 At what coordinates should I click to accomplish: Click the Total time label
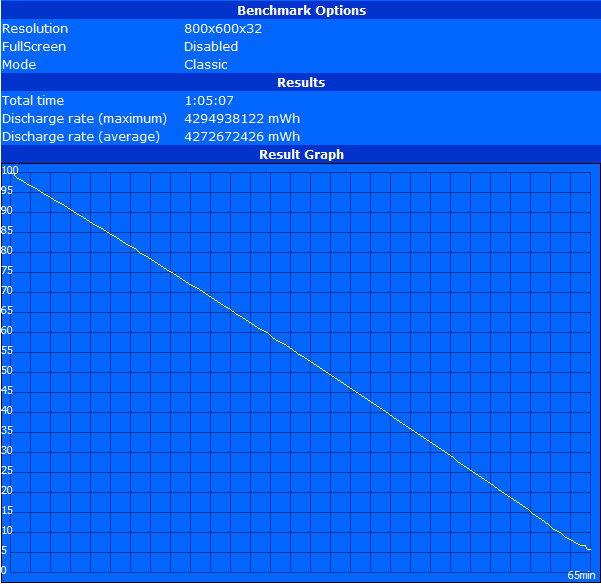(33, 101)
